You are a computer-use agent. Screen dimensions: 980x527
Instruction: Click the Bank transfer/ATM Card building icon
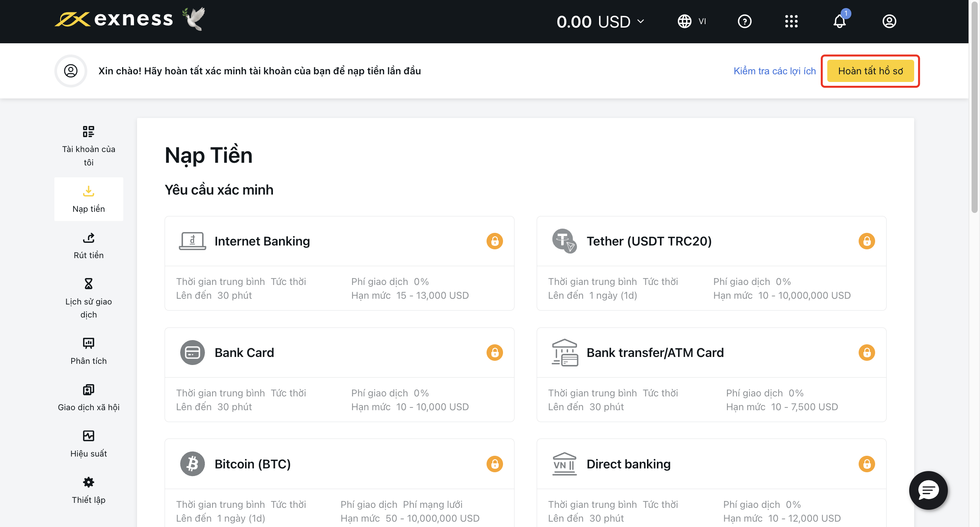(565, 353)
